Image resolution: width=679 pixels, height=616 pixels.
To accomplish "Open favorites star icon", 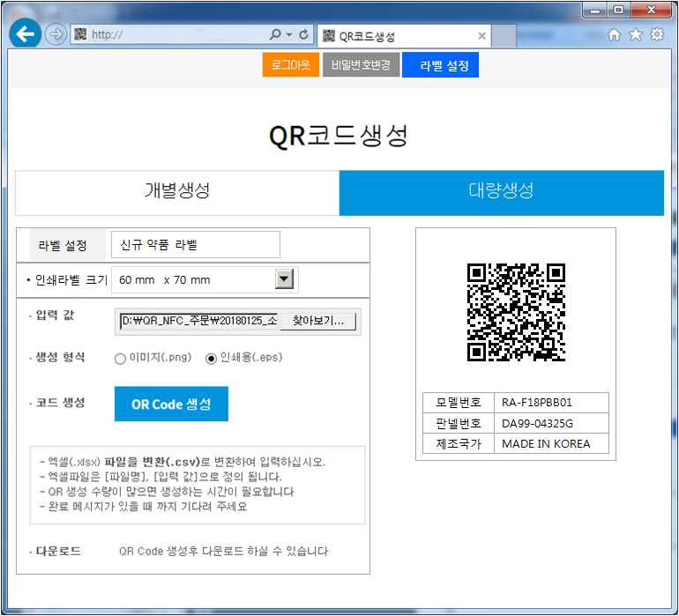I will [635, 34].
